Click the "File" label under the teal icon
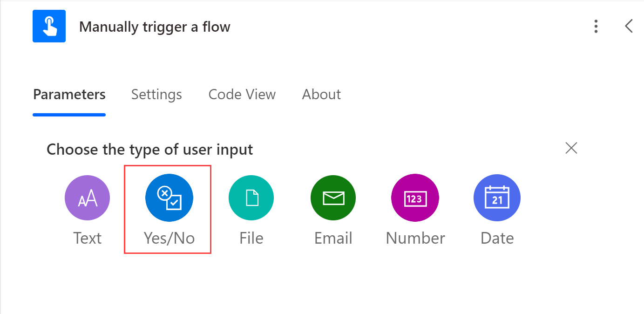 (x=251, y=238)
